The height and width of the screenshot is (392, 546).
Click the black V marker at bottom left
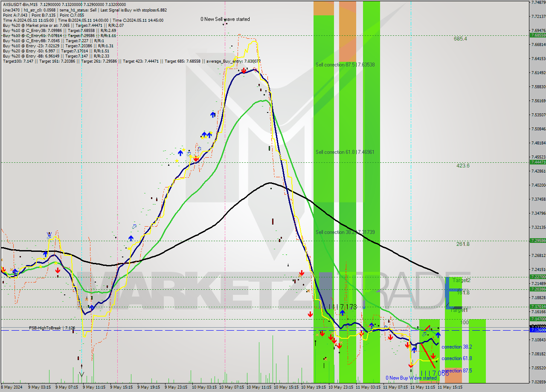pyautogui.click(x=81, y=375)
